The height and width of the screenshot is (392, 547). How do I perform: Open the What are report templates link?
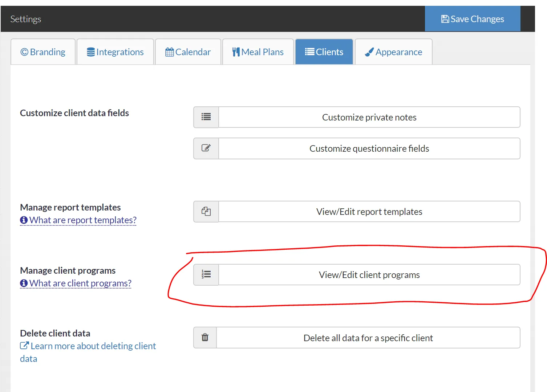(83, 220)
